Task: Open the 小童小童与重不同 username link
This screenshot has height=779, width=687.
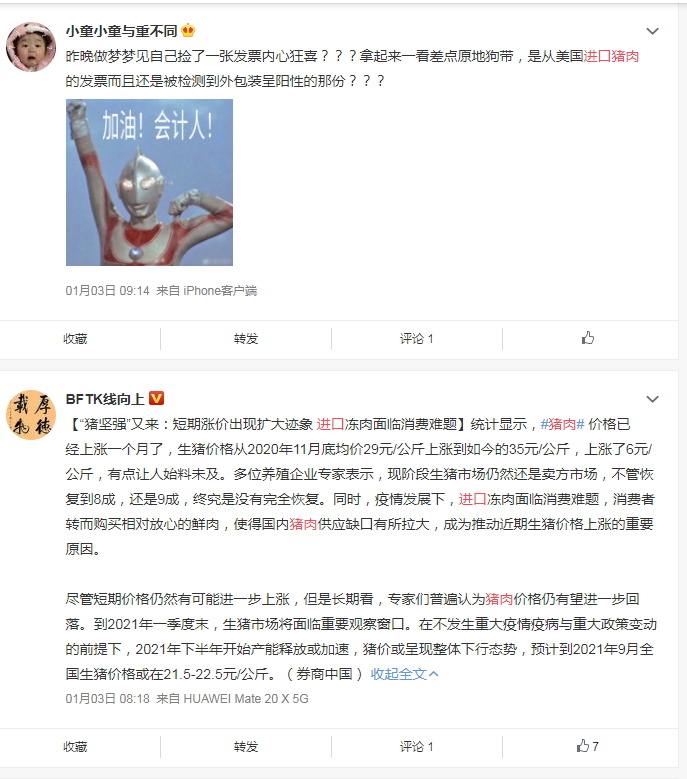Action: tap(122, 31)
